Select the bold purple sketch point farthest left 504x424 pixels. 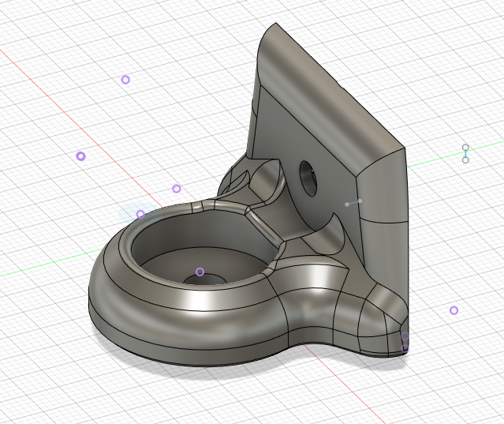click(80, 156)
